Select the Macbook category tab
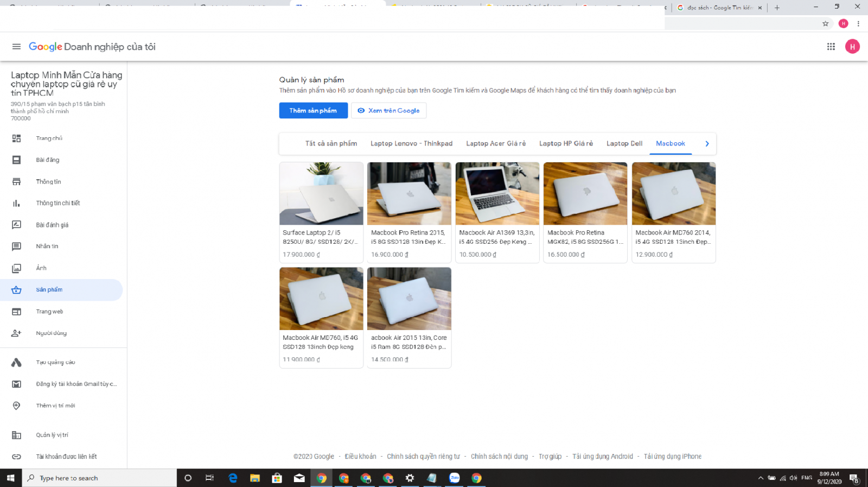Image resolution: width=868 pixels, height=487 pixels. [671, 143]
